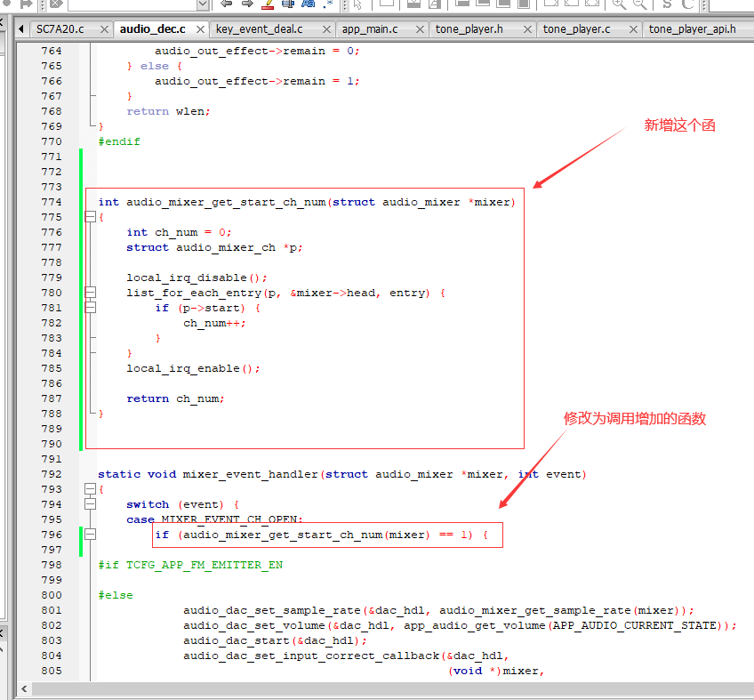Click the zoom in magnifier icon
Viewport: 754px width, 700px height.
pos(619,4)
